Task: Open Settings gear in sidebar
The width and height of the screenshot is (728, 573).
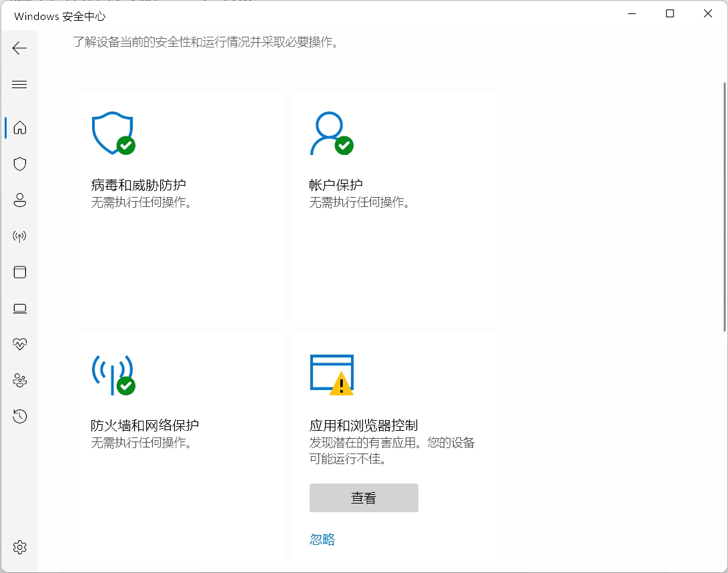Action: pos(19,547)
